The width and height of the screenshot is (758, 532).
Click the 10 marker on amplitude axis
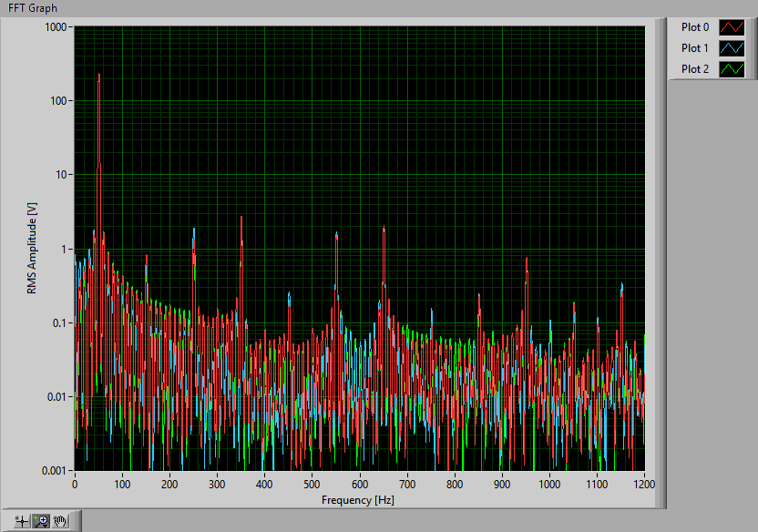[x=63, y=175]
